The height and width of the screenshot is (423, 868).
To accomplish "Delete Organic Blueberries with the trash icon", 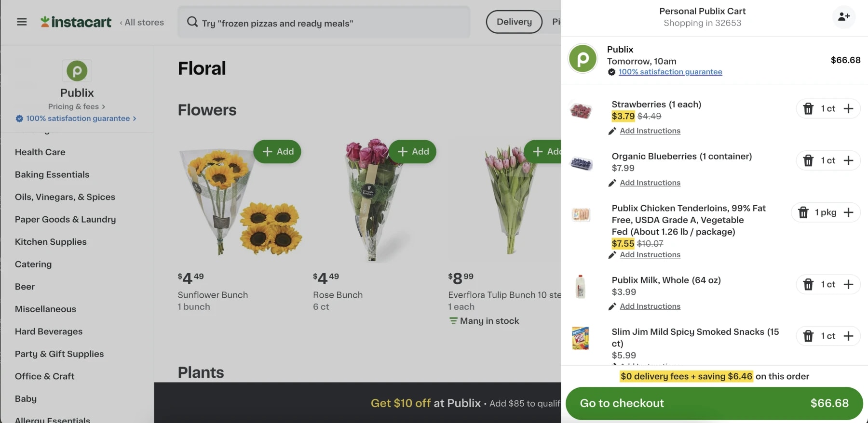I will [808, 160].
